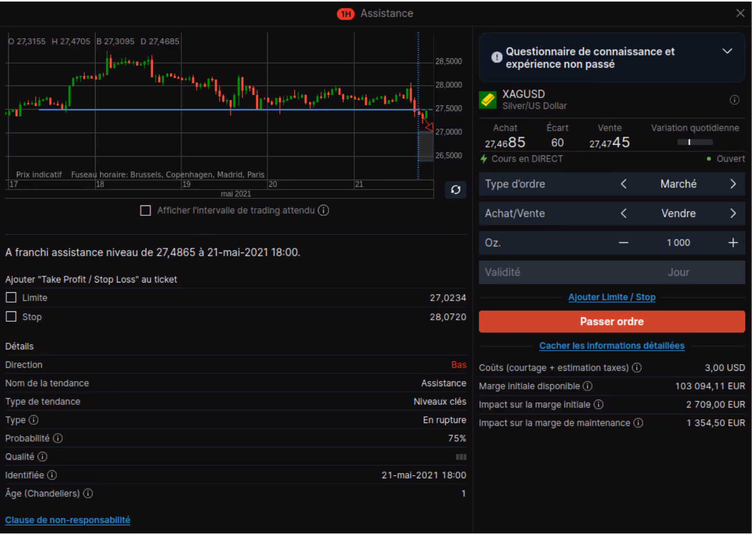Click the mai 2021 chart label
The image size is (756, 535).
(x=236, y=194)
